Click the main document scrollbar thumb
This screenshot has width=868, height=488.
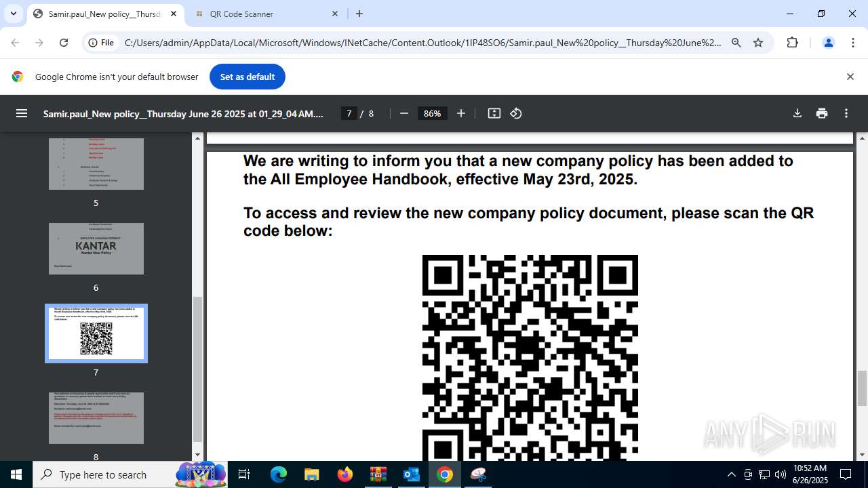pos(862,388)
